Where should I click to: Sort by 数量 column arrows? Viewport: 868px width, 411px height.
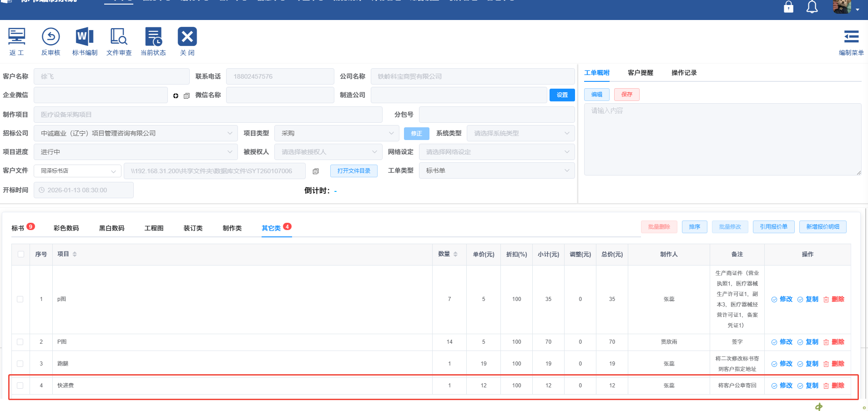point(455,254)
